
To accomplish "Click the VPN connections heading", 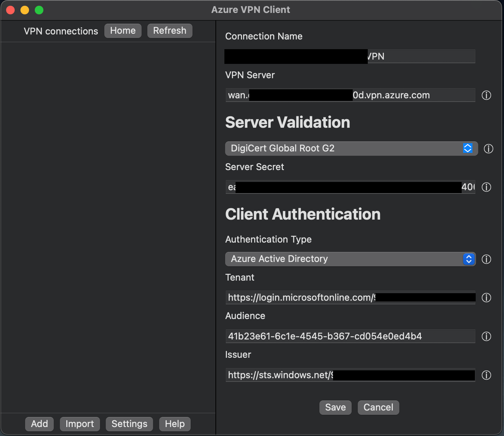I will (61, 31).
